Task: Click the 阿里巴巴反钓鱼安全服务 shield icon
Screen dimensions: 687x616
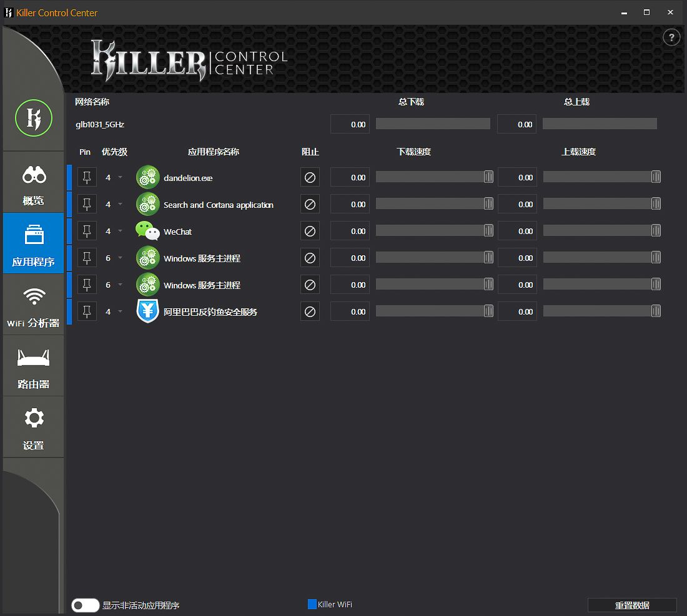Action: pos(147,311)
